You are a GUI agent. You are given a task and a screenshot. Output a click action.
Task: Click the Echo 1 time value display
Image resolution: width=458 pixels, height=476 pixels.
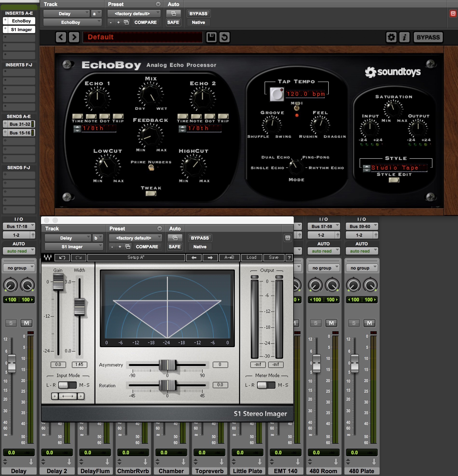click(x=99, y=128)
